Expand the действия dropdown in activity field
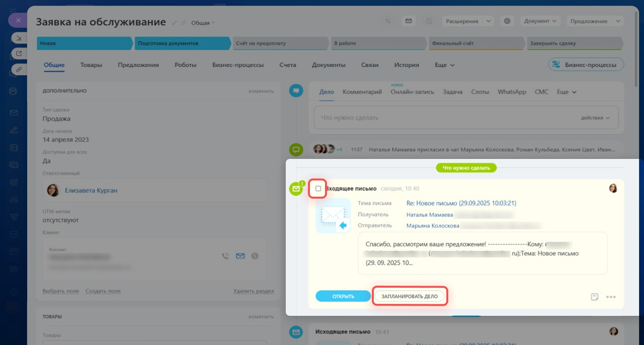This screenshot has width=644, height=345. (x=595, y=118)
